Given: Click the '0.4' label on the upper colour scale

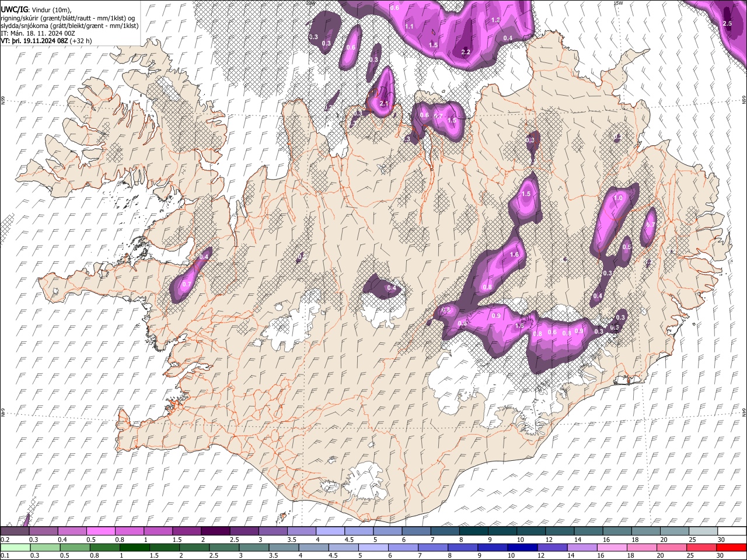Looking at the screenshot, I should point(63,540).
